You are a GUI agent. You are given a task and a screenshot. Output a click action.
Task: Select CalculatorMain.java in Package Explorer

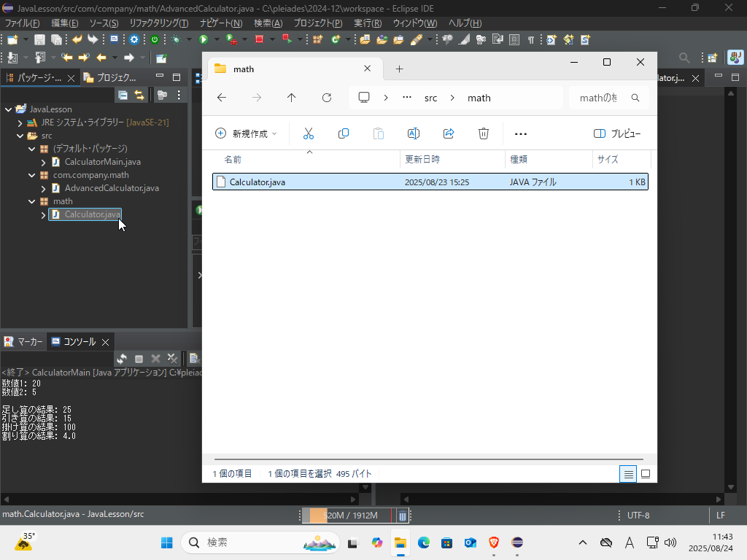[102, 162]
